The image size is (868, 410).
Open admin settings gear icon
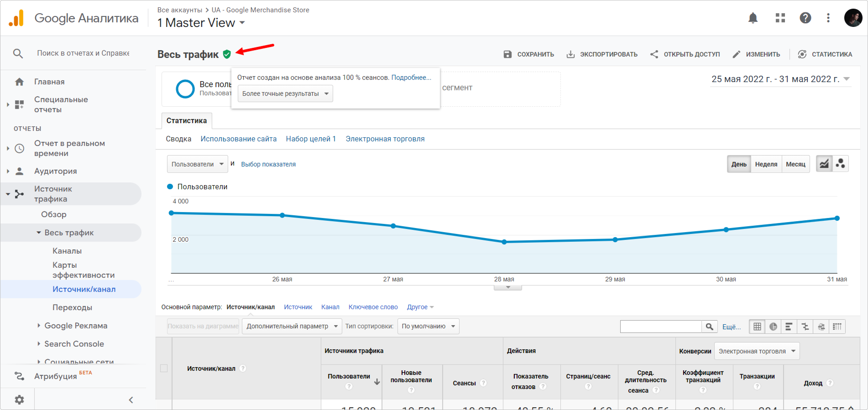pos(19,400)
